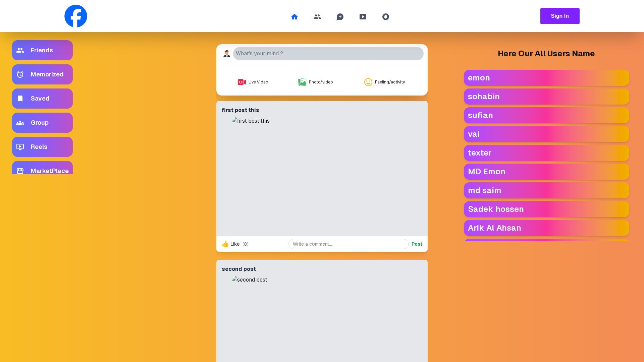Image resolution: width=644 pixels, height=362 pixels.
Task: Select user MD Emon
Action: (546, 172)
